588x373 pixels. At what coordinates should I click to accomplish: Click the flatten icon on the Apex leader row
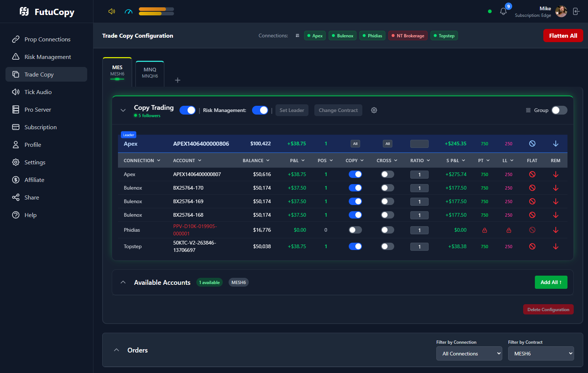[532, 143]
